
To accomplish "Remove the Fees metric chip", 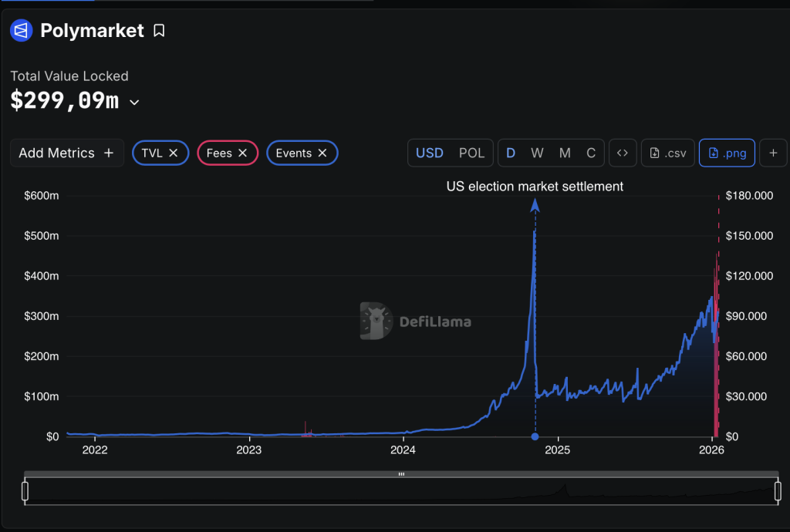I will (242, 153).
